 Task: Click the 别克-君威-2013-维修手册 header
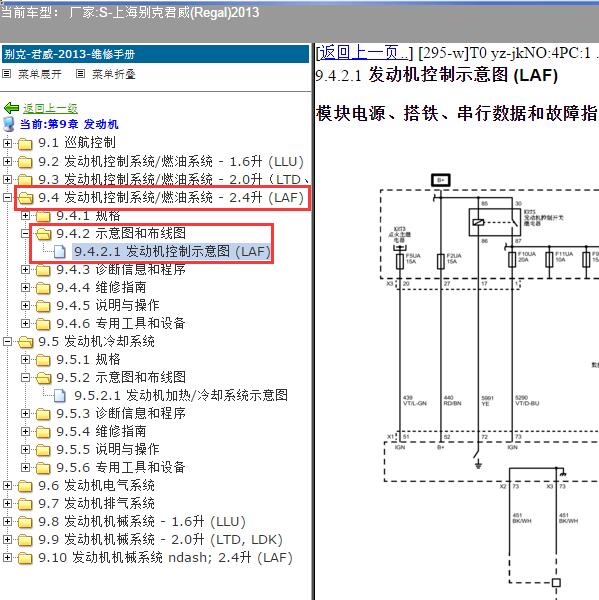(155, 54)
